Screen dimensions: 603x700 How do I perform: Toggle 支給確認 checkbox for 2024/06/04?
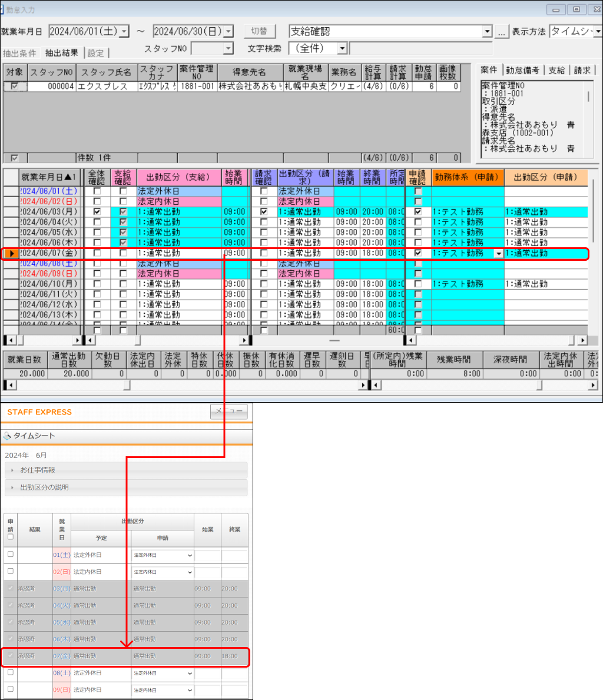123,222
